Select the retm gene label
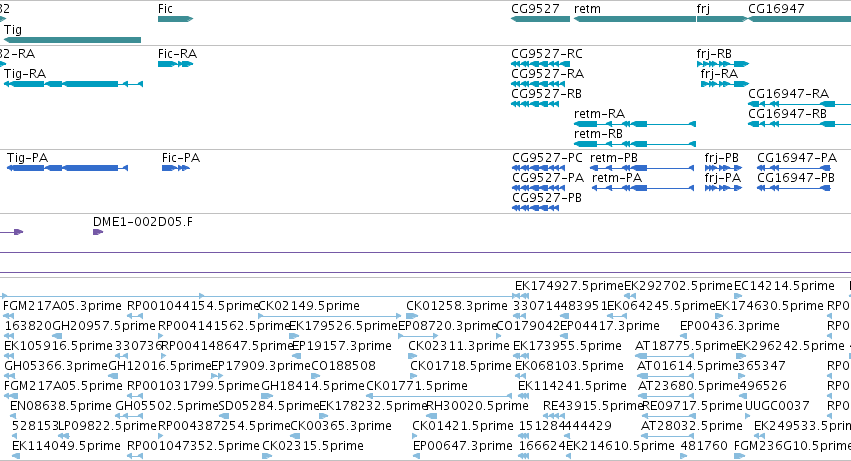 point(587,9)
